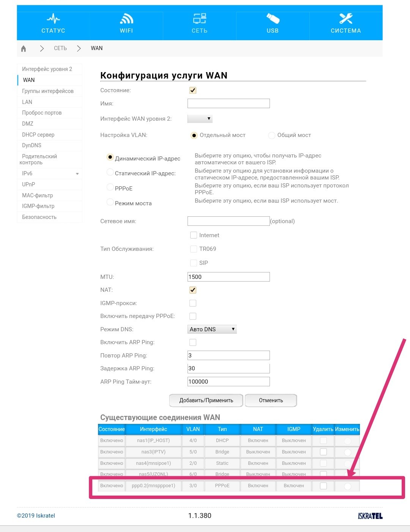Open the Система tools icon

pos(345,19)
